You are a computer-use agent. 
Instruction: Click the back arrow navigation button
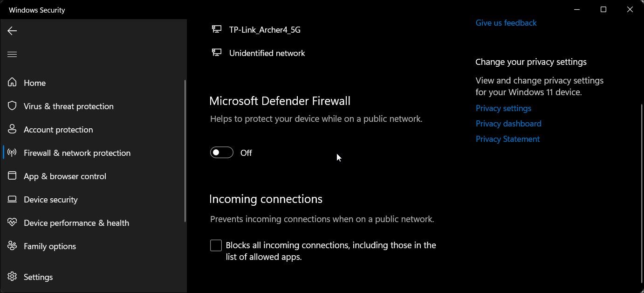(12, 31)
